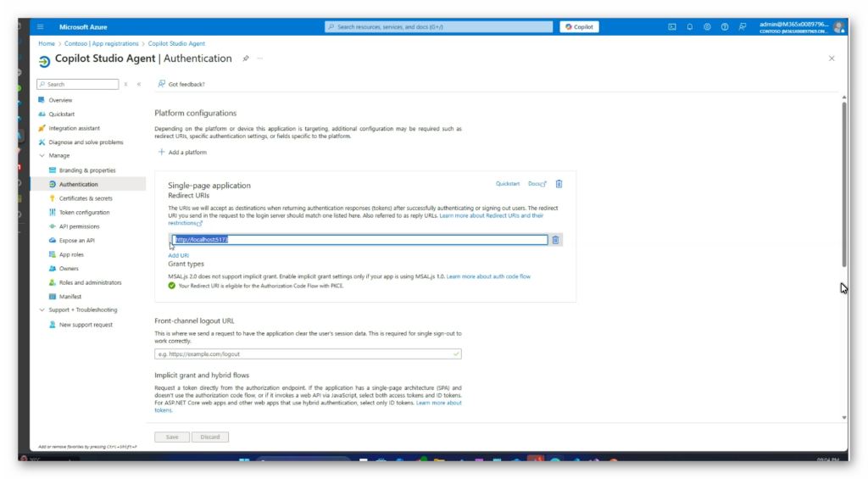The height and width of the screenshot is (479, 868).
Task: Open Single-page application Quickstart link
Action: (508, 184)
